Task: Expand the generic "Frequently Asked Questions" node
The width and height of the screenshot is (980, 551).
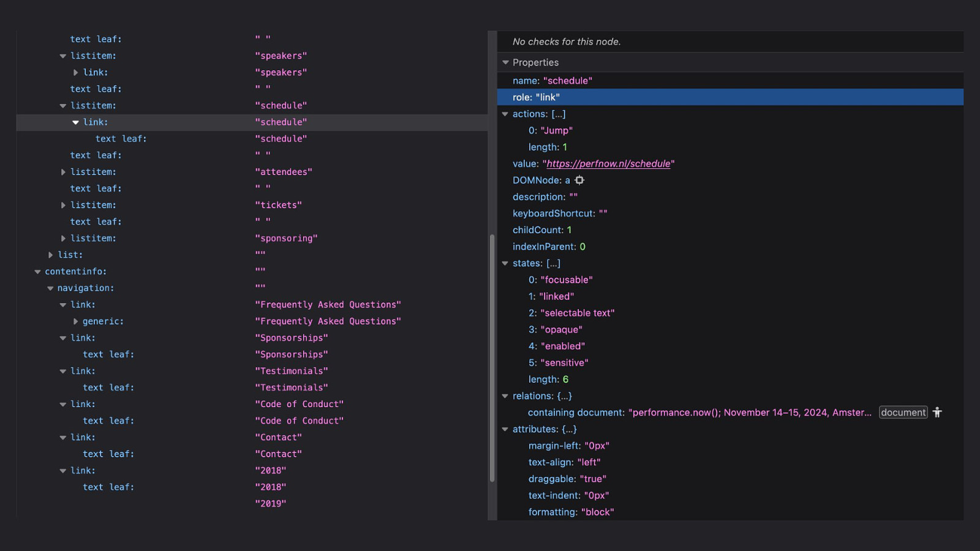Action: (75, 321)
